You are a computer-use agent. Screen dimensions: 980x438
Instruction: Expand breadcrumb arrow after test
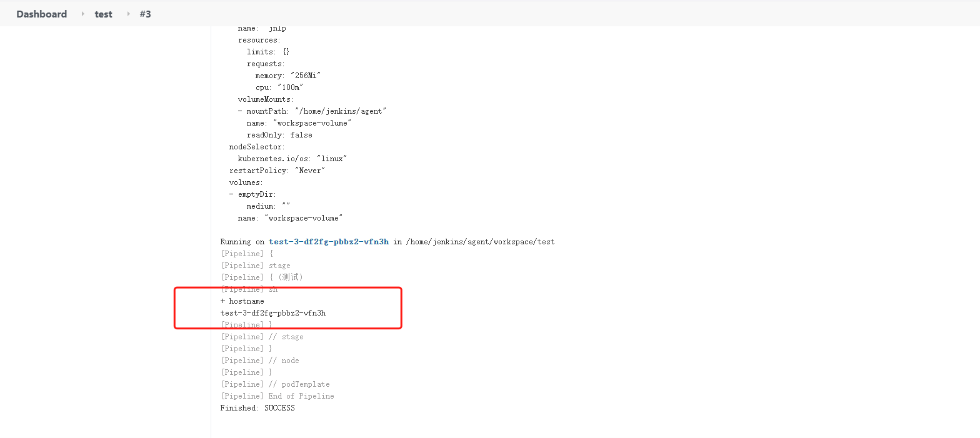click(128, 14)
